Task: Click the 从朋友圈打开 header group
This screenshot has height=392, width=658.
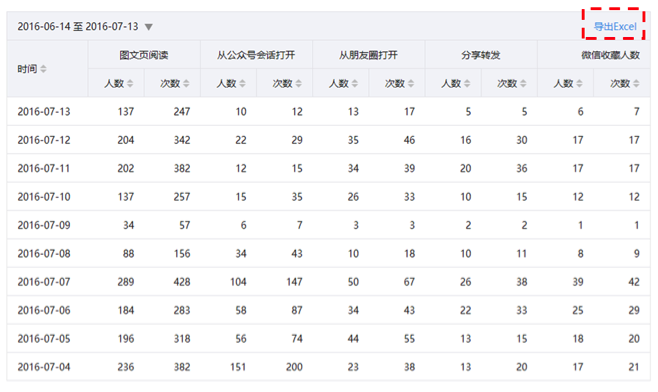Action: coord(368,55)
